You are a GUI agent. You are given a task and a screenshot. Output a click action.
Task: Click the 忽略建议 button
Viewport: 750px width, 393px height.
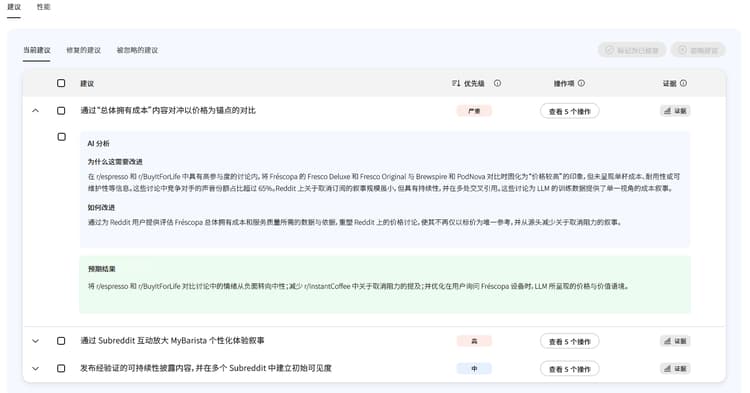coord(698,50)
